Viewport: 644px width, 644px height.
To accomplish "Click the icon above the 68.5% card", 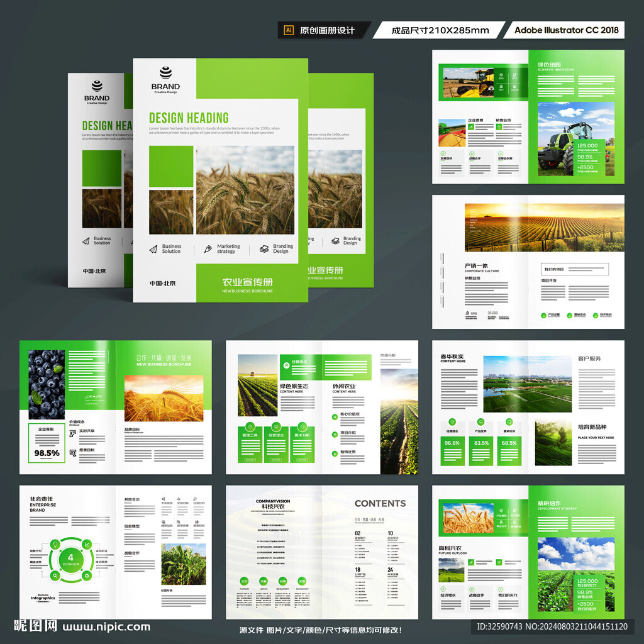I will pos(509,422).
